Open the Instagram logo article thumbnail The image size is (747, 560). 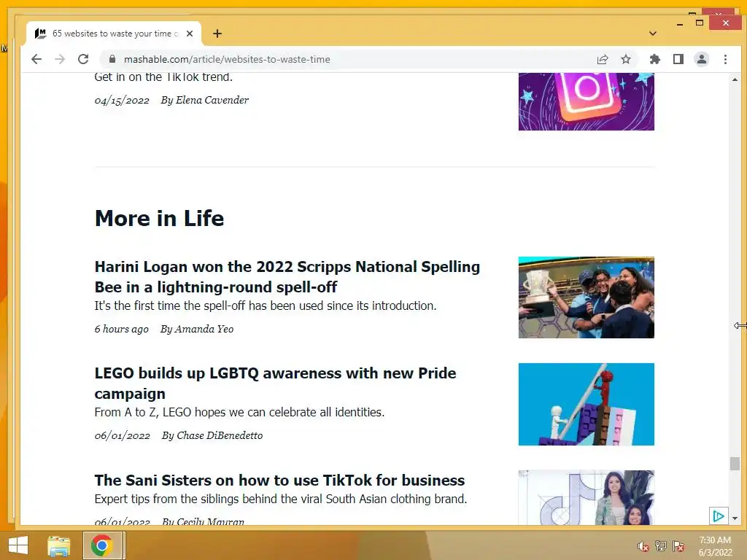(586, 101)
